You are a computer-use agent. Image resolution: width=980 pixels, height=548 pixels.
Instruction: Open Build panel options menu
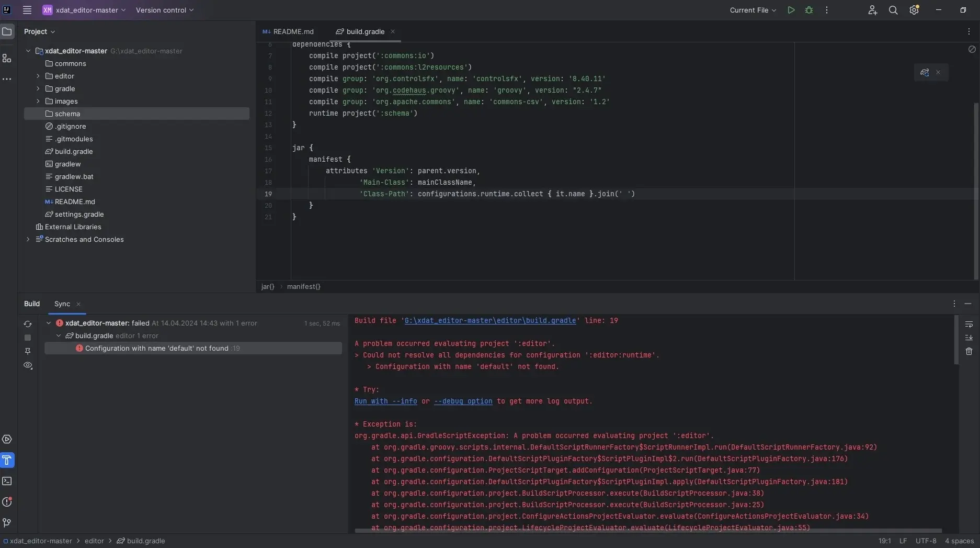tap(954, 304)
